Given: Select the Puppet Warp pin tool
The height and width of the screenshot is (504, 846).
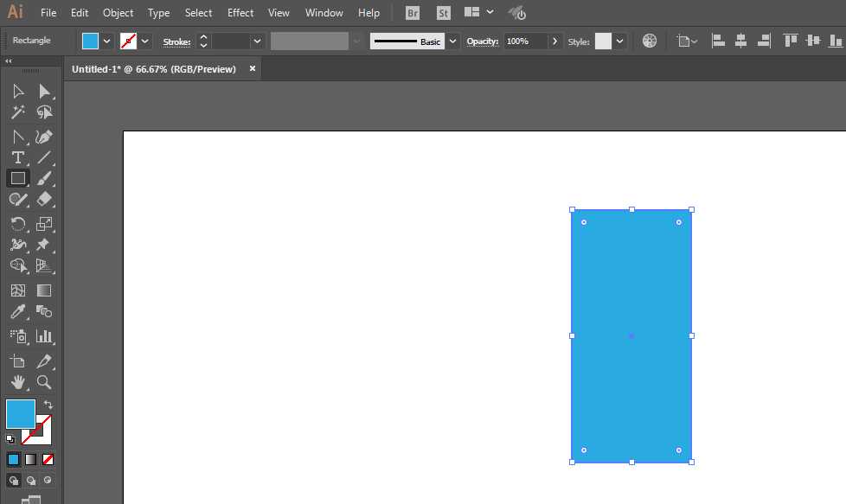Looking at the screenshot, I should [x=43, y=245].
